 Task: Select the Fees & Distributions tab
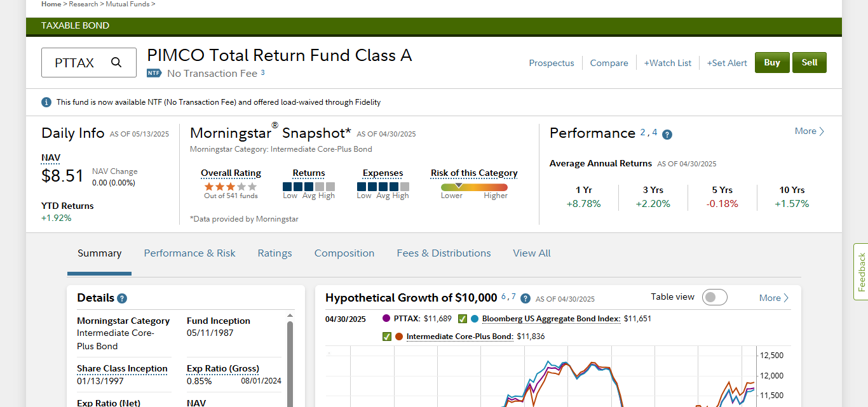click(444, 253)
